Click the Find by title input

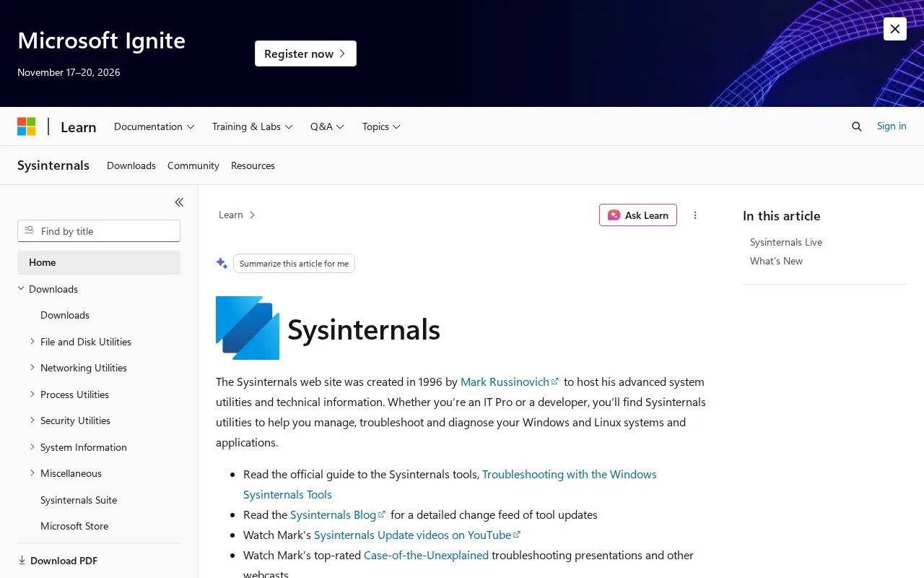pos(99,230)
